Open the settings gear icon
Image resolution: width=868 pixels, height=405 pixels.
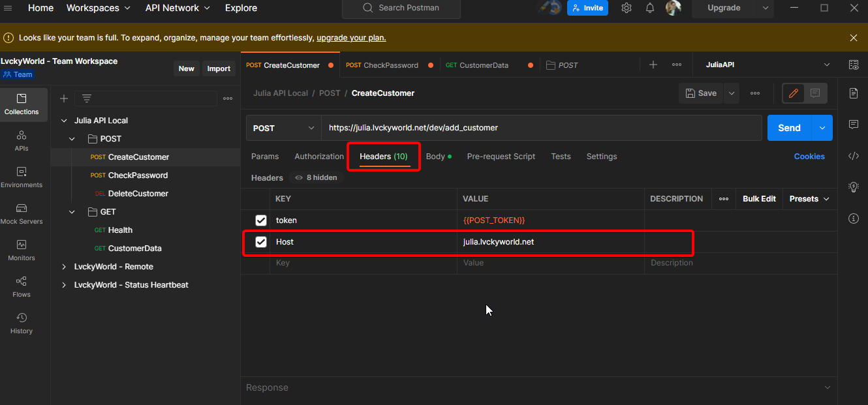[x=627, y=8]
